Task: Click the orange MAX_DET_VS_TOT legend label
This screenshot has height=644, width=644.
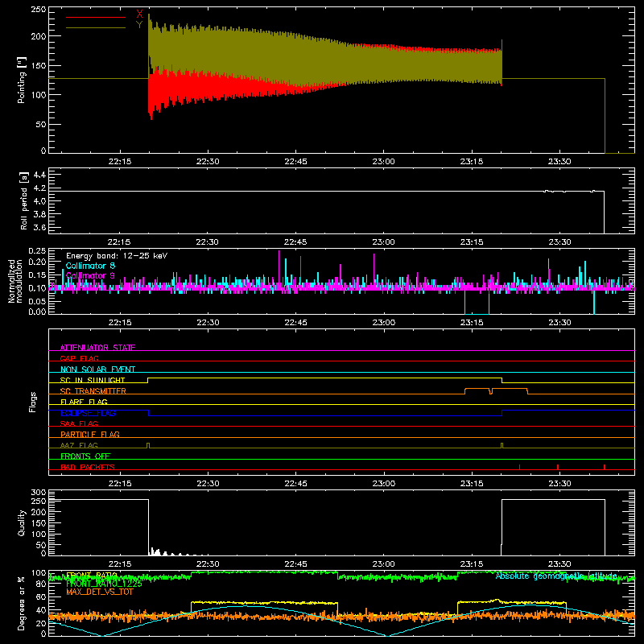Action: [x=100, y=592]
